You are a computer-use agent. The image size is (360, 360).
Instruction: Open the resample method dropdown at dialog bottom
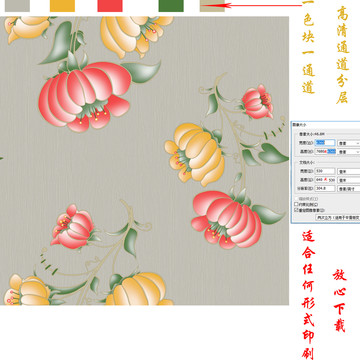(x=338, y=217)
